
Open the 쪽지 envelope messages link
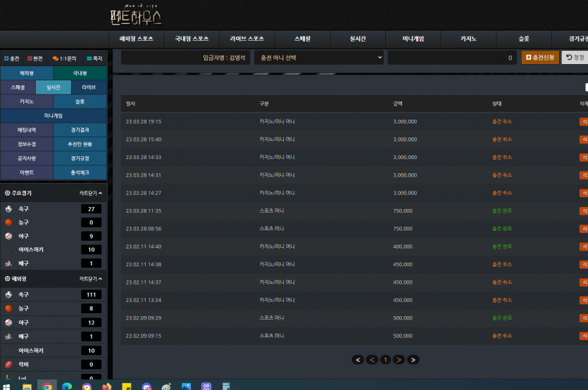[89, 58]
